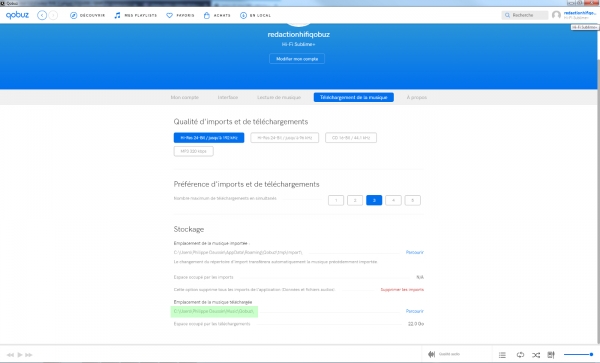The image size is (600, 363).
Task: Select the Téléchargement de la musique tab
Action: [x=354, y=98]
